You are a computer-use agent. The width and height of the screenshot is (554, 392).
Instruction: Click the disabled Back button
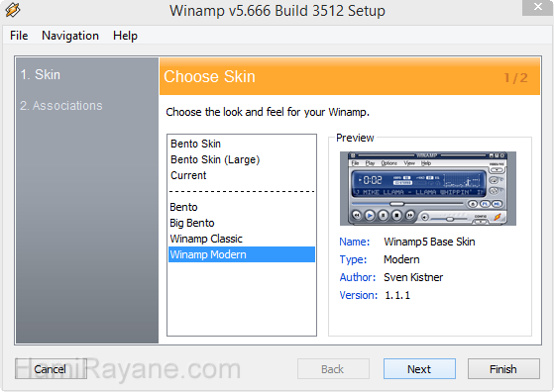333,369
